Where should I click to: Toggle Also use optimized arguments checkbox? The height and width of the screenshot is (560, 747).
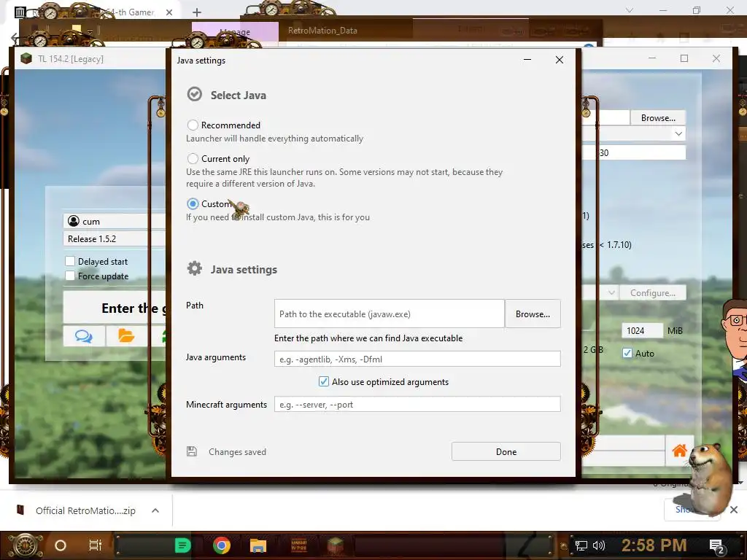(x=323, y=381)
